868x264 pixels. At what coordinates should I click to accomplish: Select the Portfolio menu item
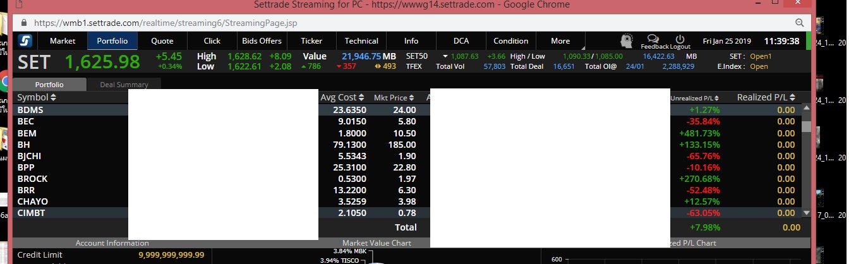point(112,40)
